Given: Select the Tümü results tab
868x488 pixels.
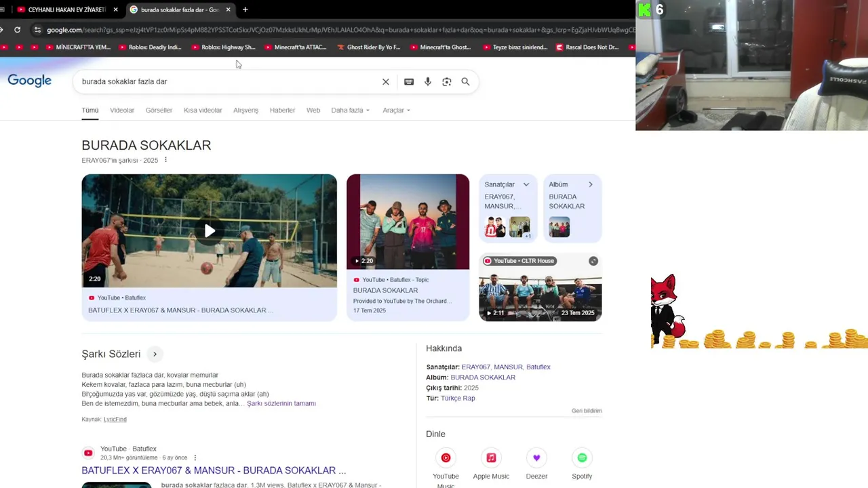Looking at the screenshot, I should (90, 110).
